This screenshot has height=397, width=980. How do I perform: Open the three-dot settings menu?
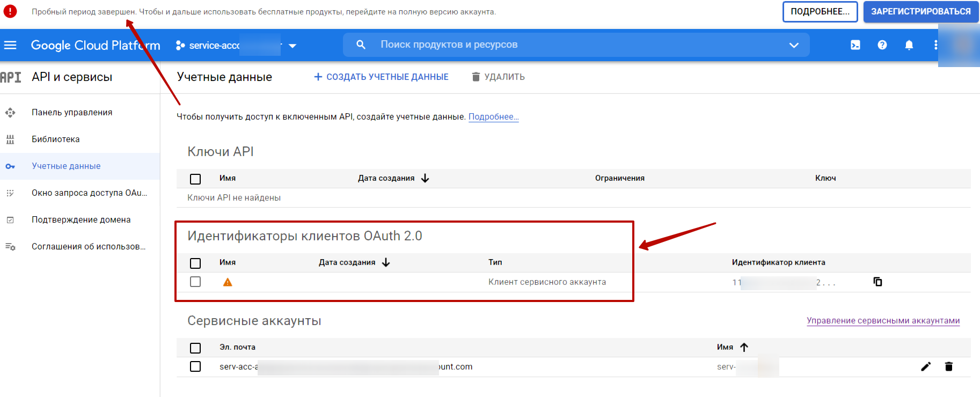point(935,45)
